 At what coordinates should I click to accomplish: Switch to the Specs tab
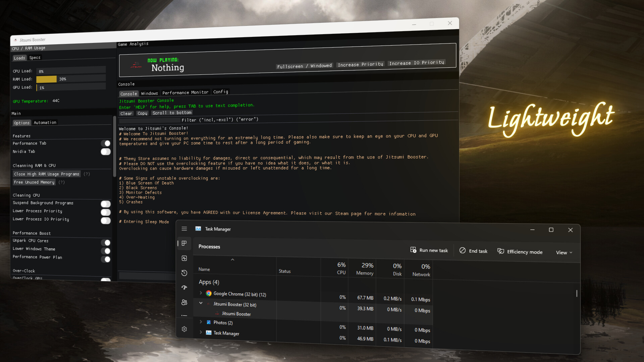(35, 57)
